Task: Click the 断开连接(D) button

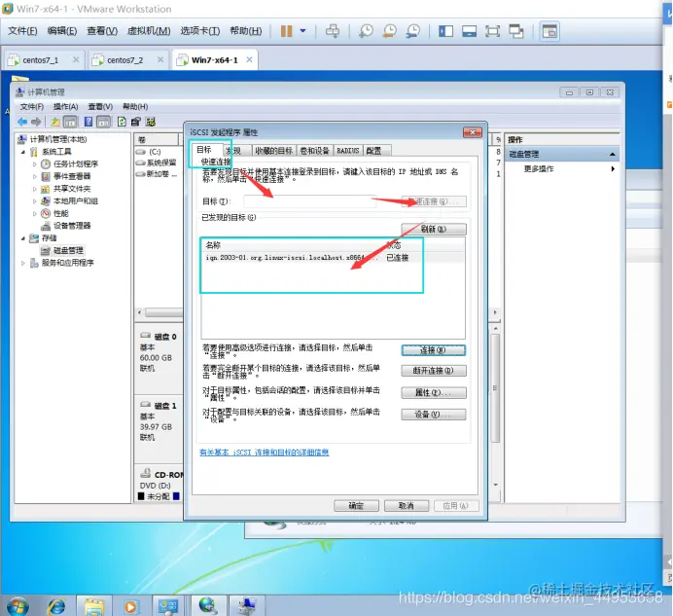Action: click(434, 371)
